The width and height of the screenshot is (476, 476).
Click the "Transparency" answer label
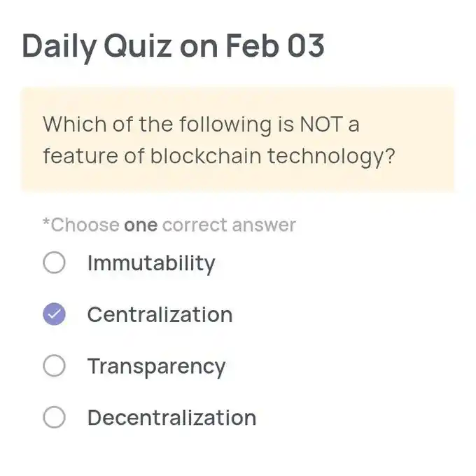tap(156, 367)
